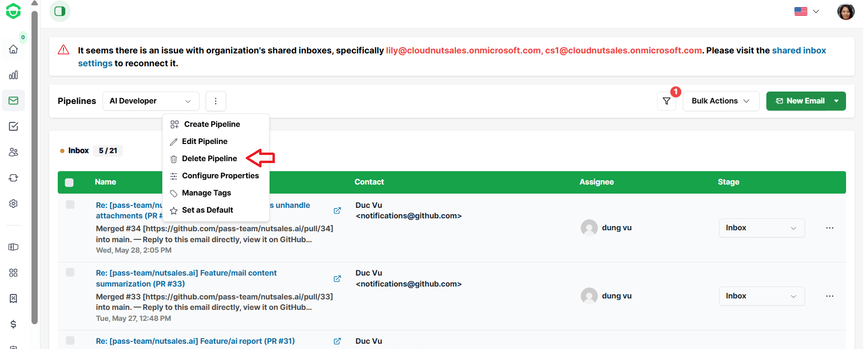Open external link for PR #34 email

[337, 210]
